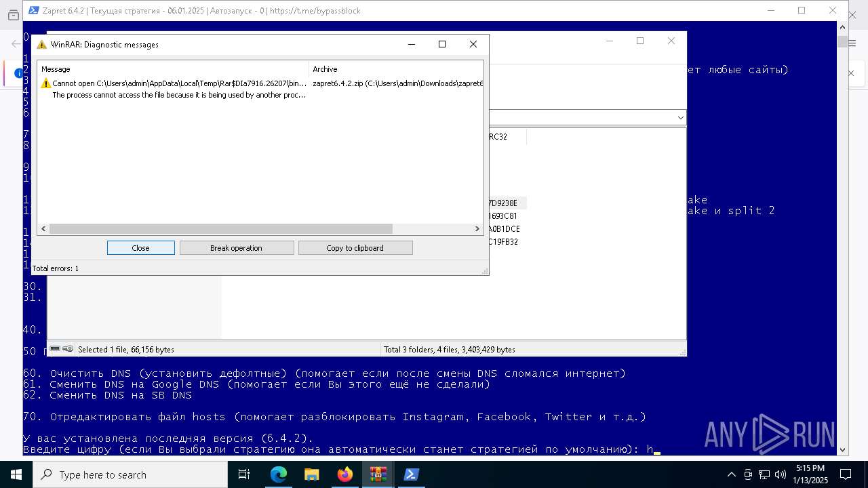Minimize the Zapret console window
This screenshot has height=488, width=868.
pos(770,10)
